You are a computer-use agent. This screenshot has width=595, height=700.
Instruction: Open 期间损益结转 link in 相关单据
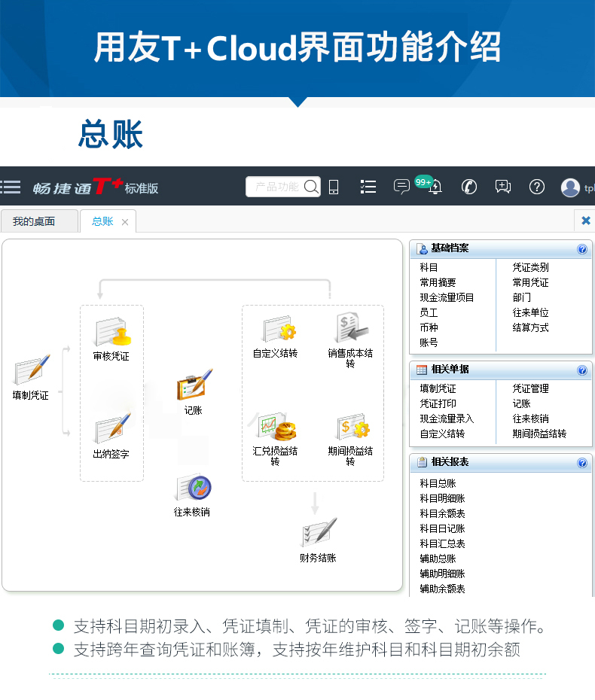click(x=539, y=434)
